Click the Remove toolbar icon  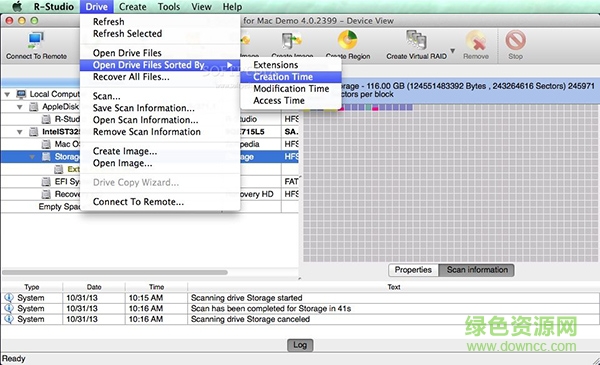tap(476, 41)
